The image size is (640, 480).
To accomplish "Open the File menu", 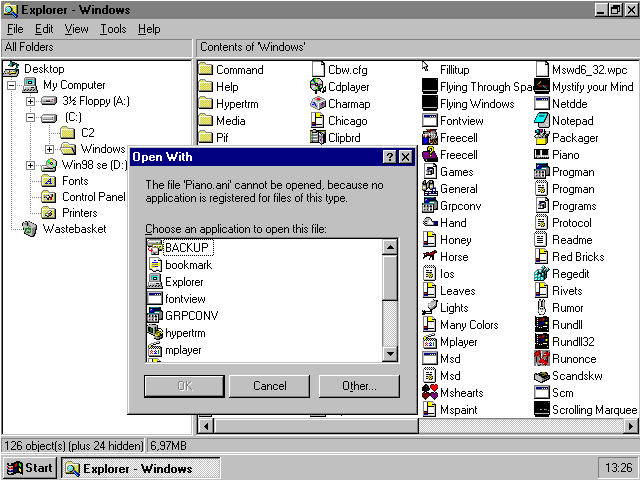I will click(x=15, y=29).
